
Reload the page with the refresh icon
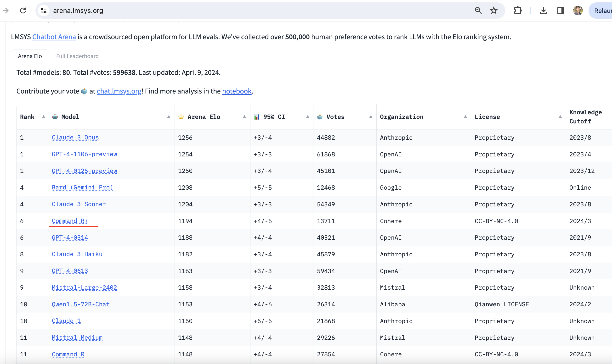[23, 11]
